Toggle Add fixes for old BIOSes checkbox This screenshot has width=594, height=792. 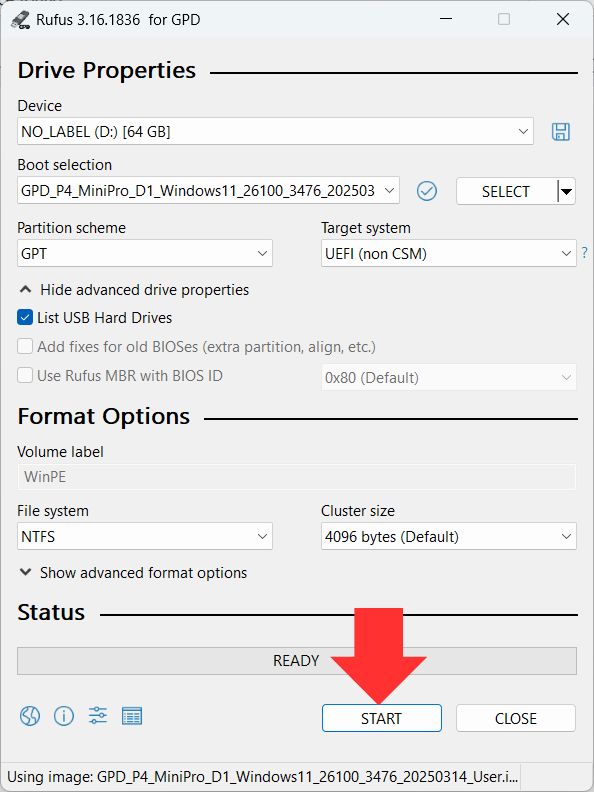[25, 346]
